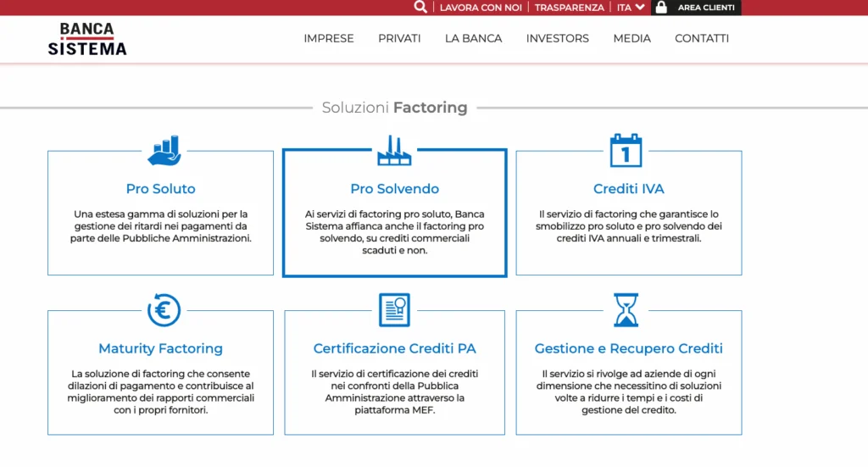Open the ITA language dropdown
868x467 pixels.
click(x=630, y=8)
